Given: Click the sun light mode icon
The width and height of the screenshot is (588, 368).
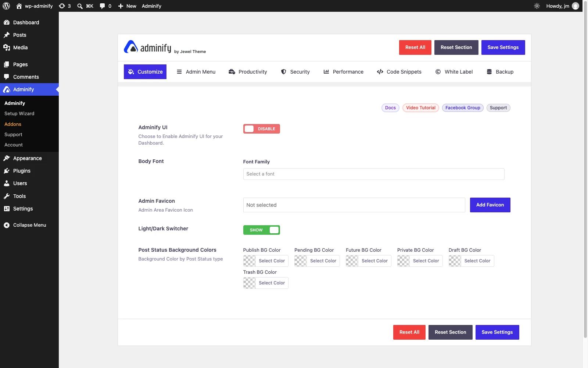Looking at the screenshot, I should click(x=537, y=6).
